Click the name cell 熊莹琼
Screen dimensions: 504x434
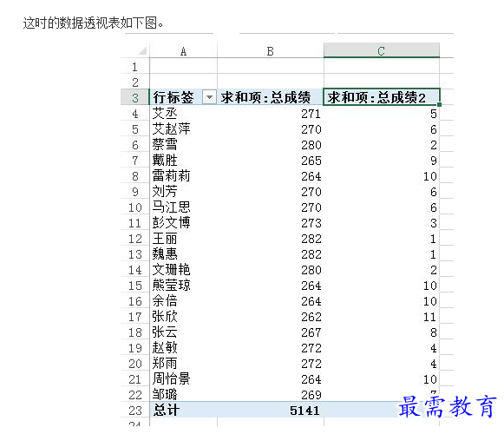[x=171, y=285]
